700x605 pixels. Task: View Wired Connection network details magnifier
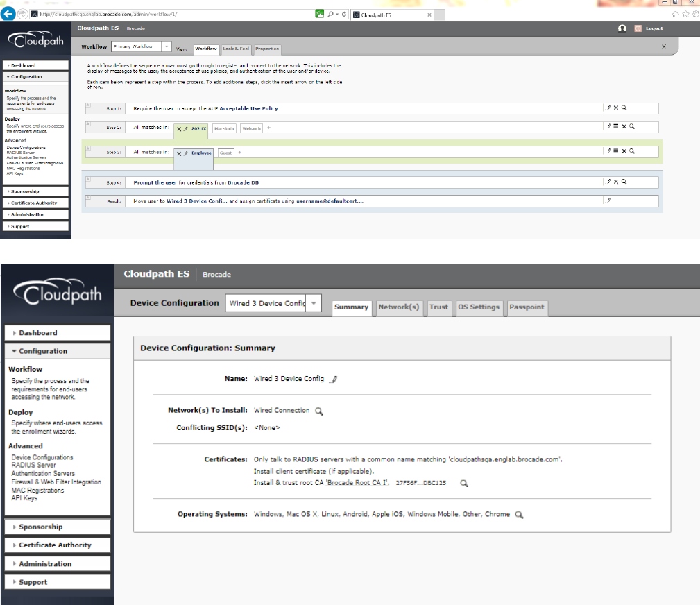click(318, 411)
